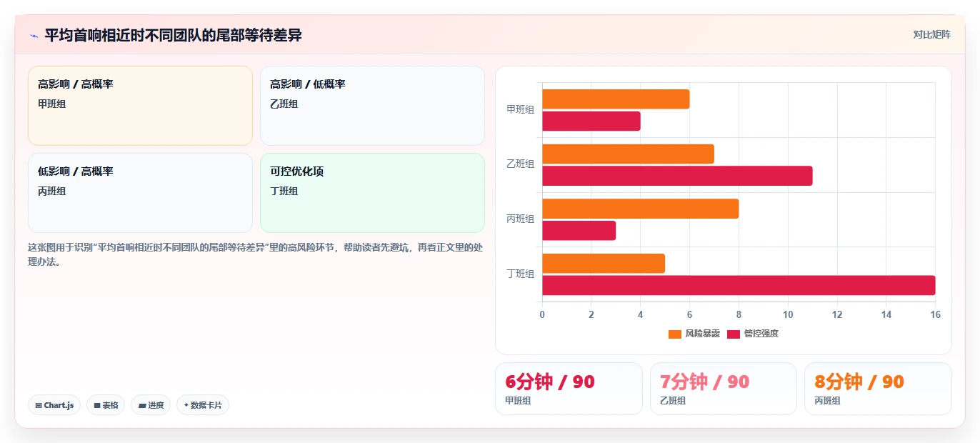Click 甲班组 red 管控强度 bar
The width and height of the screenshot is (980, 443).
[x=591, y=121]
